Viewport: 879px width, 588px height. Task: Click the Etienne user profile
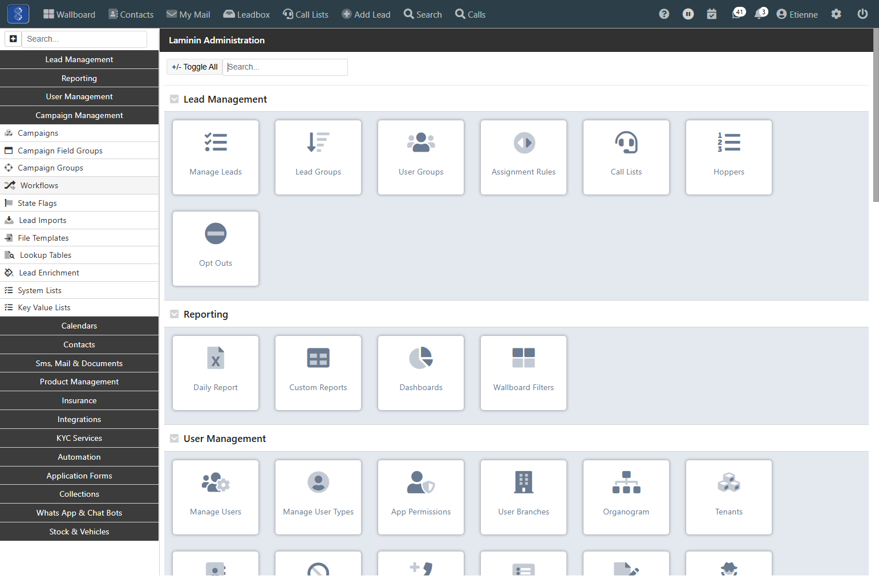(x=797, y=14)
